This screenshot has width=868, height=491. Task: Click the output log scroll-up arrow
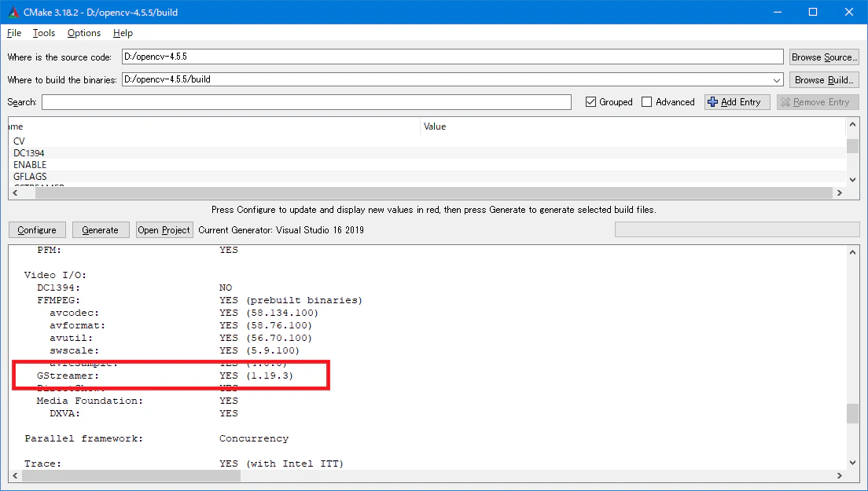(x=852, y=252)
